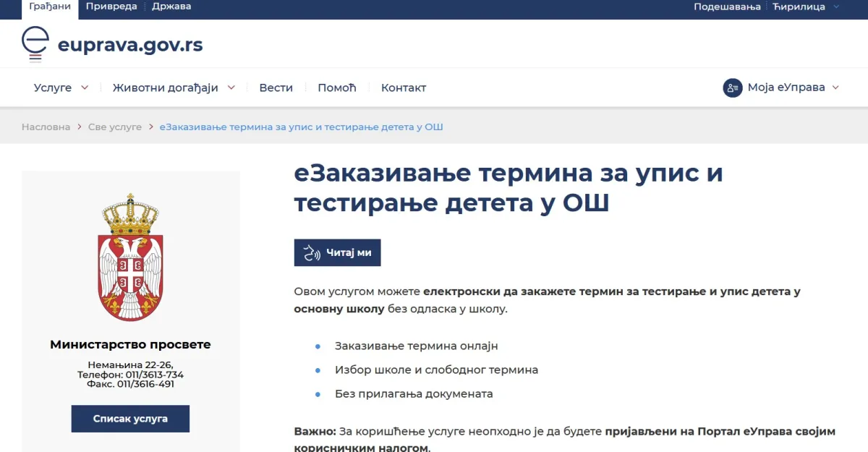
Task: Click the Serbian coat of arms image
Action: pyautogui.click(x=131, y=257)
